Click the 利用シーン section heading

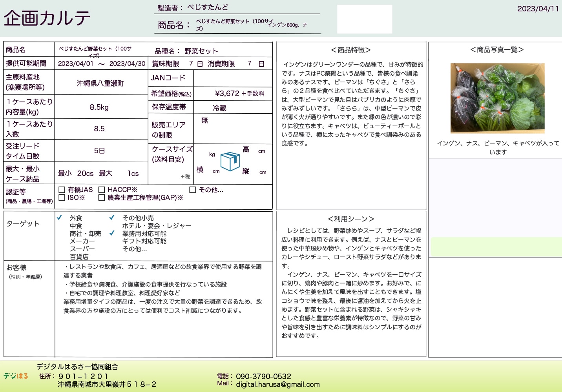point(351,219)
